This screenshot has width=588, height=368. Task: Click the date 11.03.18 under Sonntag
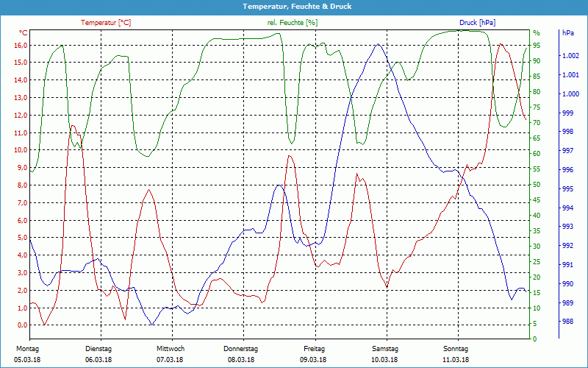[456, 360]
